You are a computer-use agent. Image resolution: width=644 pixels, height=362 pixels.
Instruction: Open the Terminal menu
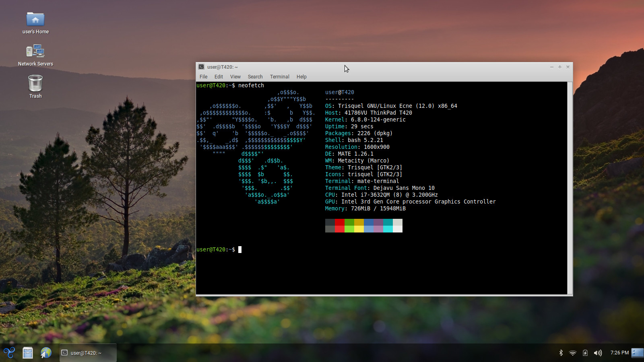click(x=280, y=76)
